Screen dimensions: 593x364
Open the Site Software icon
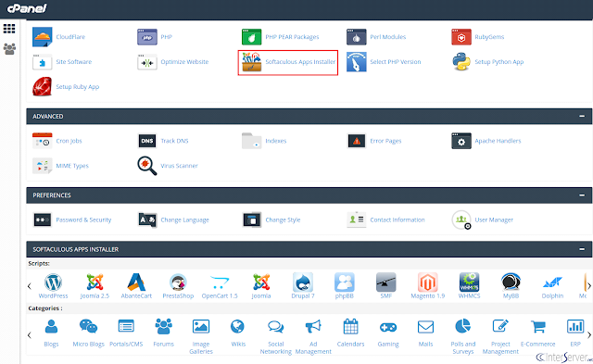tap(42, 62)
